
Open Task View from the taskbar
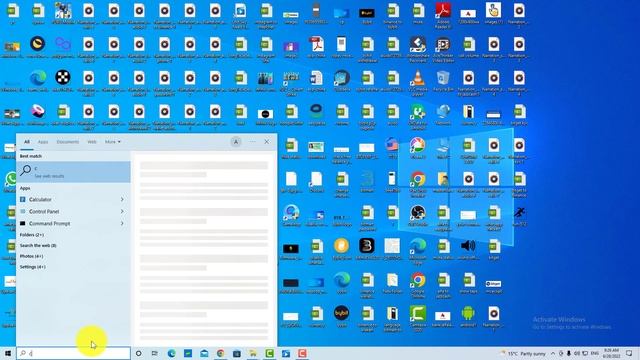tap(155, 353)
